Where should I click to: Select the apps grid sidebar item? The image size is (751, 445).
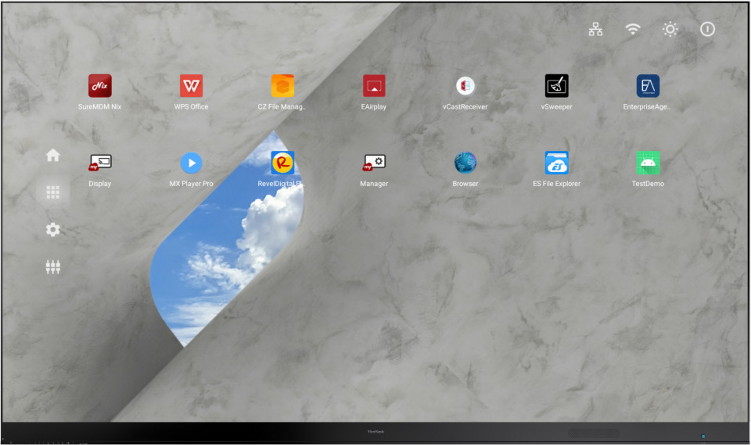[x=53, y=193]
